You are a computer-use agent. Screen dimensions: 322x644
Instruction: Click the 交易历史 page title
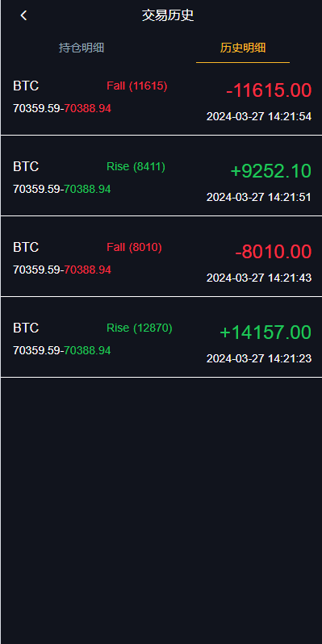(168, 15)
